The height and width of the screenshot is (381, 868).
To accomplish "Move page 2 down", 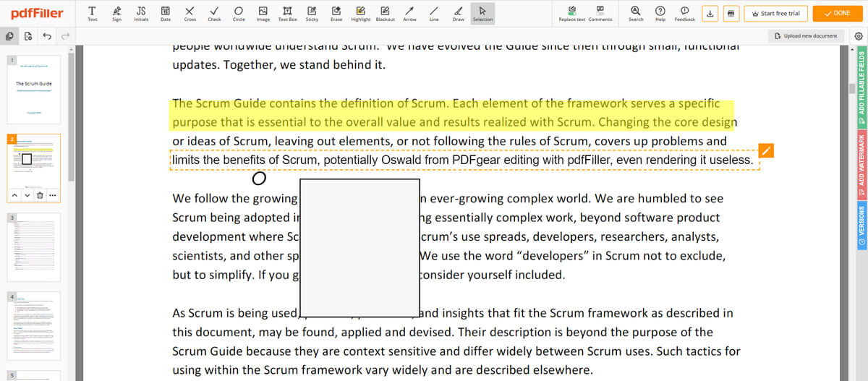I will [27, 196].
